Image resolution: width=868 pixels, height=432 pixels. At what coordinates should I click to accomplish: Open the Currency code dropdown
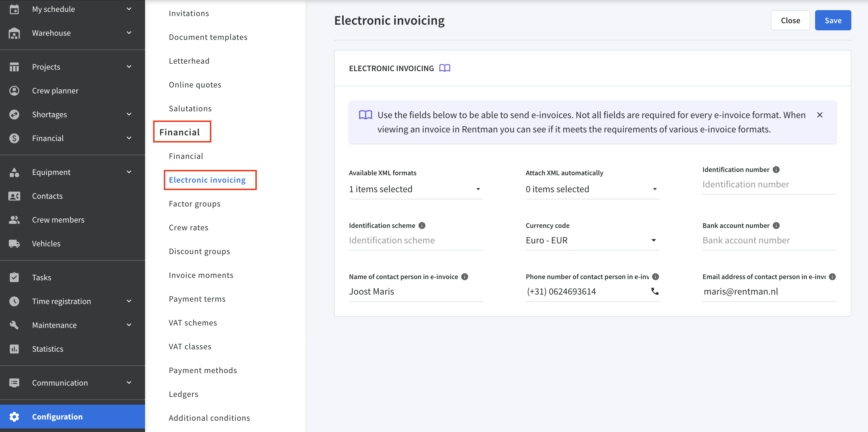[x=592, y=240]
